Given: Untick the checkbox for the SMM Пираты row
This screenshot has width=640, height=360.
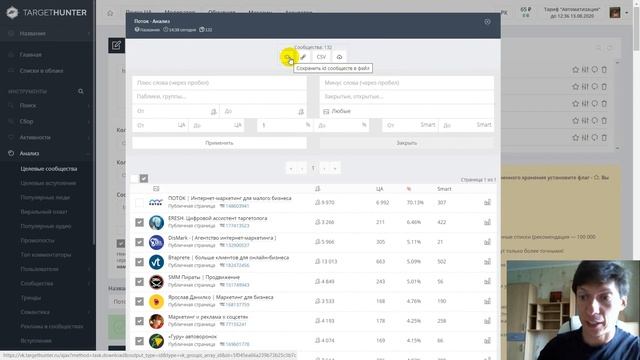Looking at the screenshot, I should tap(140, 282).
